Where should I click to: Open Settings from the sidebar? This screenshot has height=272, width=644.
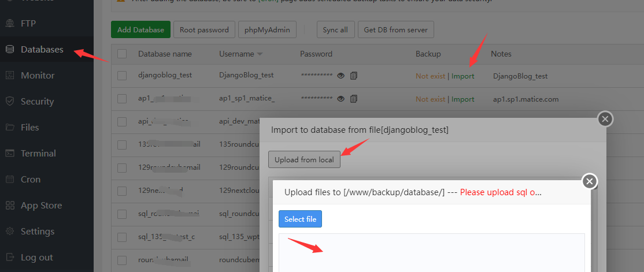(x=37, y=232)
